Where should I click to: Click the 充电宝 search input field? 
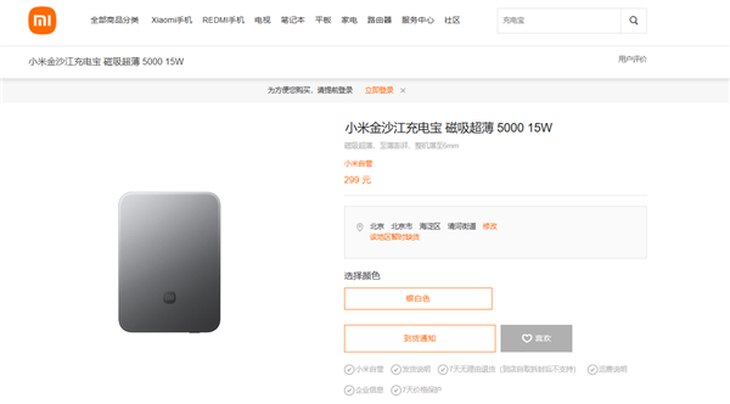point(557,20)
